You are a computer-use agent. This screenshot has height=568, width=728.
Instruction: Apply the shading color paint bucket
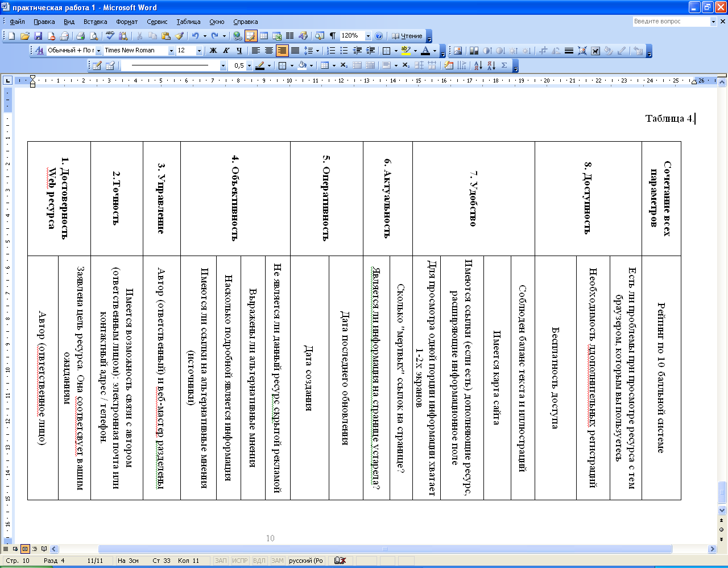(x=302, y=65)
